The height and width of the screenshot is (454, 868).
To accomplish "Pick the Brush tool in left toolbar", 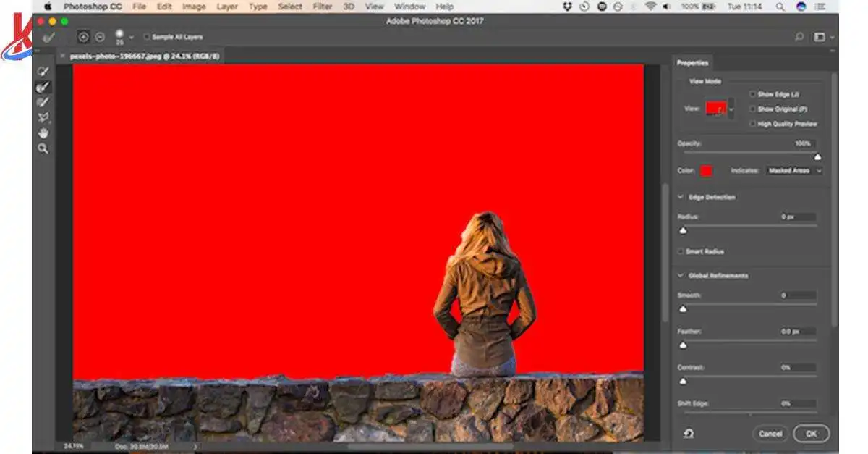I will coord(43,102).
